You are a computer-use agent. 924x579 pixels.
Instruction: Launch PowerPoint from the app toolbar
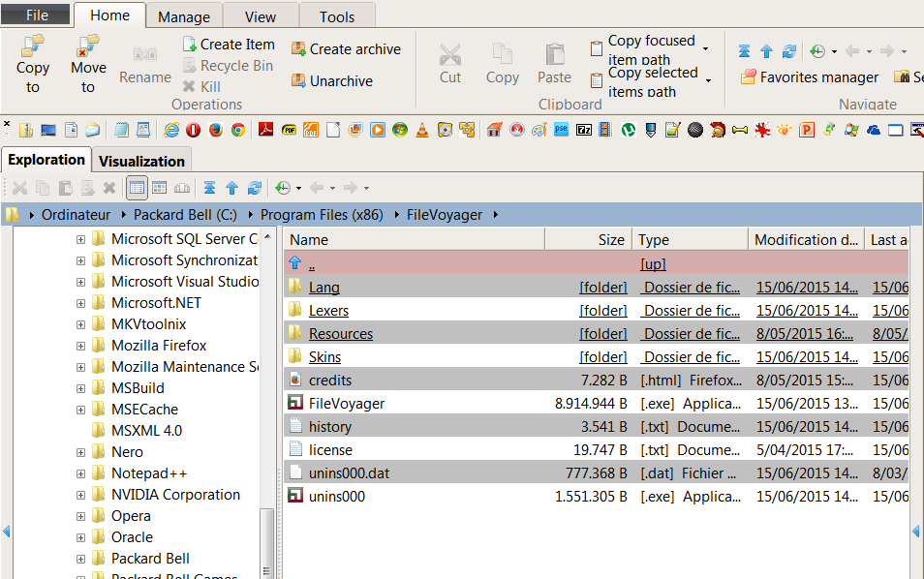[x=806, y=130]
